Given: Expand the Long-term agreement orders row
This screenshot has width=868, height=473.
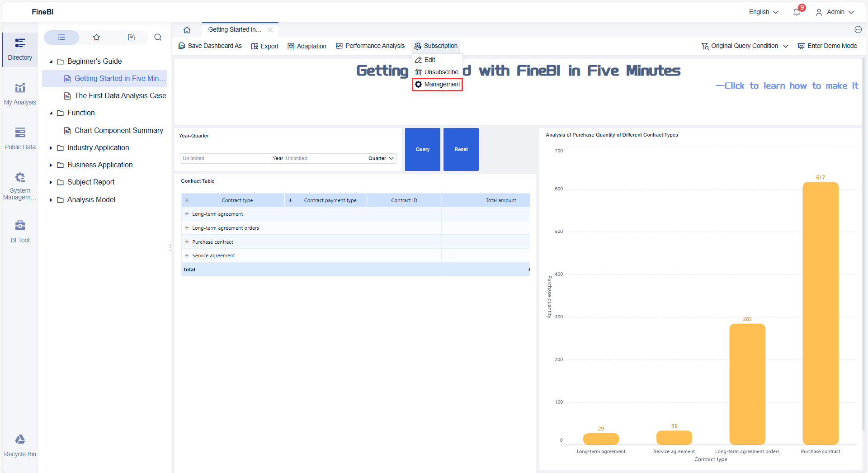Looking at the screenshot, I should pos(187,228).
